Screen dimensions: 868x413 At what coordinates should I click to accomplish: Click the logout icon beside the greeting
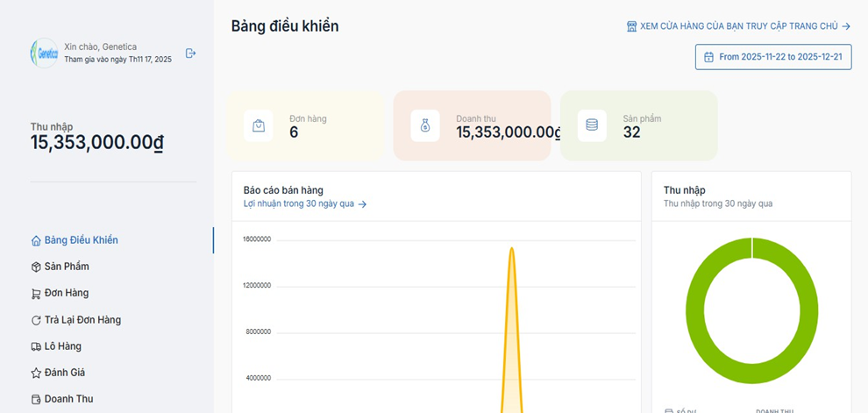(191, 53)
